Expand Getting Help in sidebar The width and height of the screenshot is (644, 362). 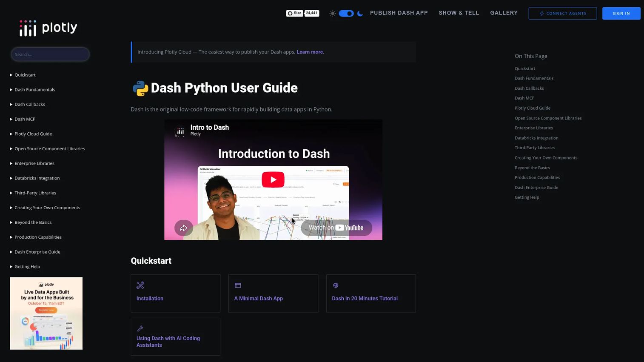coord(25,267)
